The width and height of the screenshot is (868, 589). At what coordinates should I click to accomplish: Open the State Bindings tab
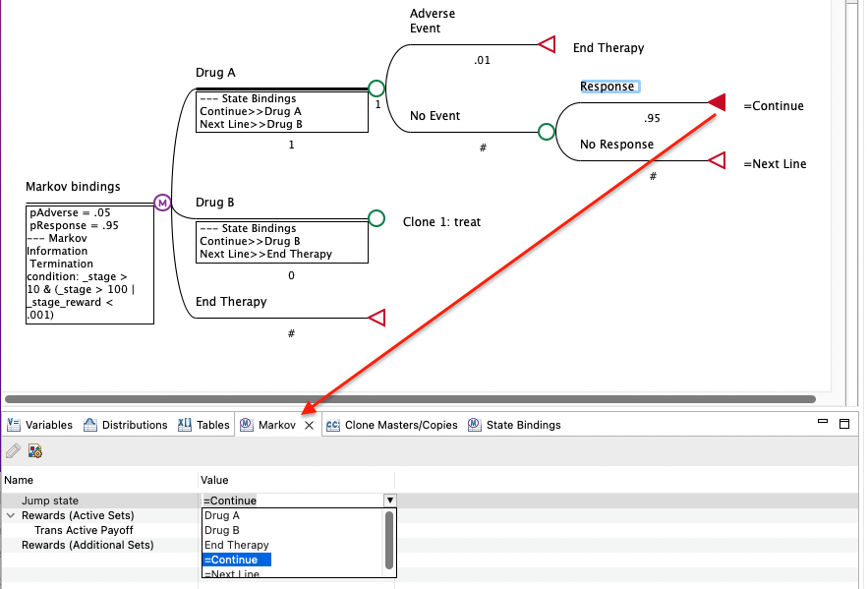pyautogui.click(x=514, y=425)
